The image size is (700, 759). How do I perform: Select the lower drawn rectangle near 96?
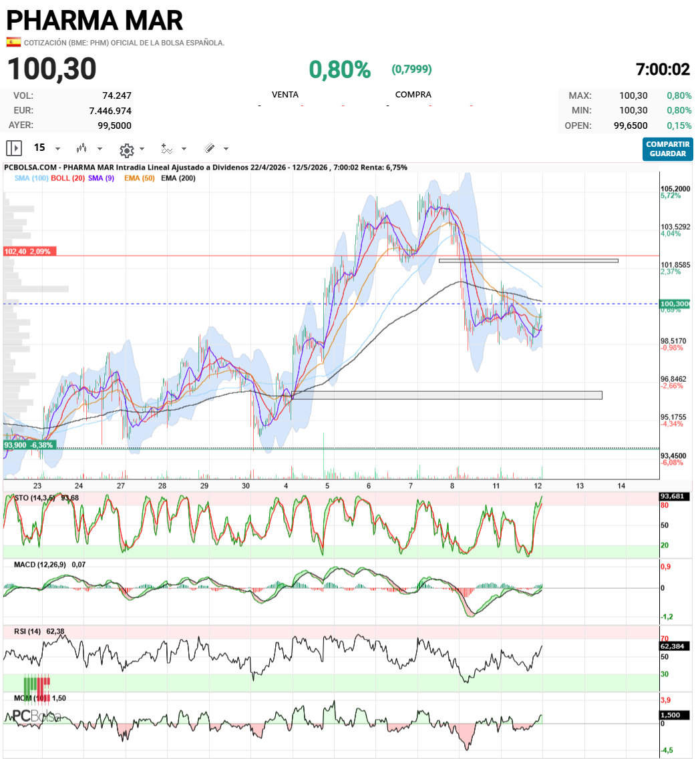coord(446,395)
